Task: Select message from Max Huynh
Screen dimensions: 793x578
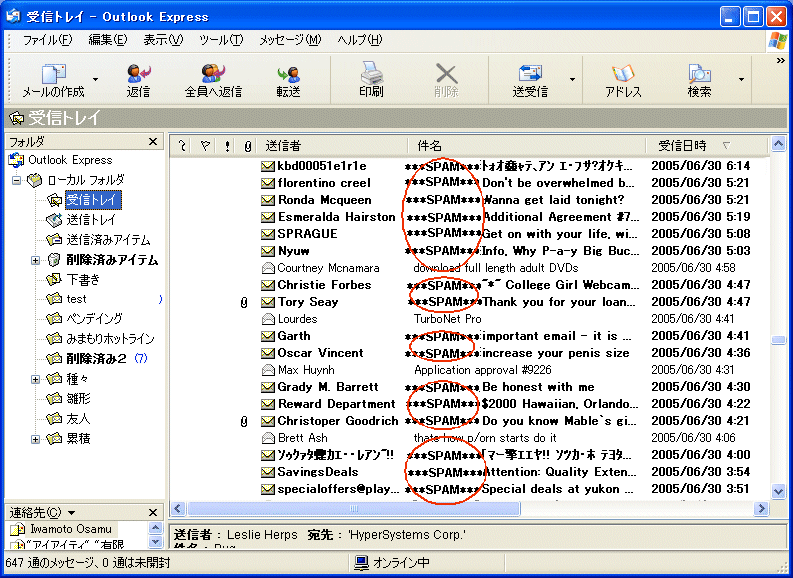Action: 469,370
